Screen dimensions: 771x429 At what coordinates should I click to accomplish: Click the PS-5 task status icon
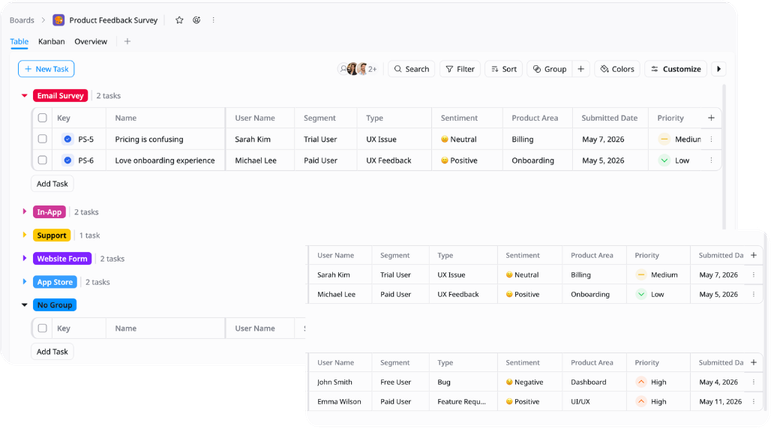pyautogui.click(x=68, y=139)
